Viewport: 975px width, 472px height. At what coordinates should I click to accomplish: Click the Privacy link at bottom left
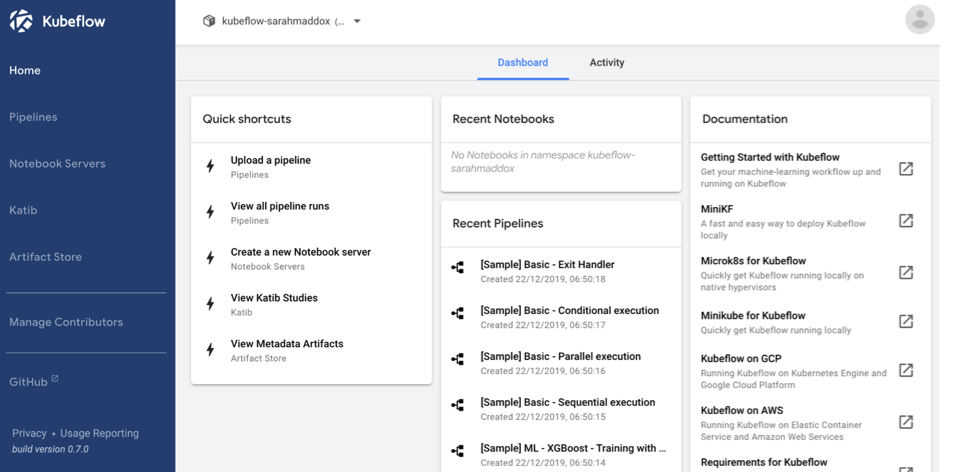[x=29, y=433]
